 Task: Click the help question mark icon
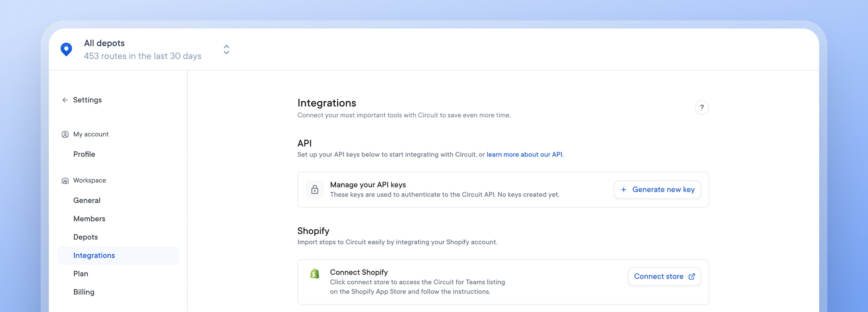click(701, 108)
